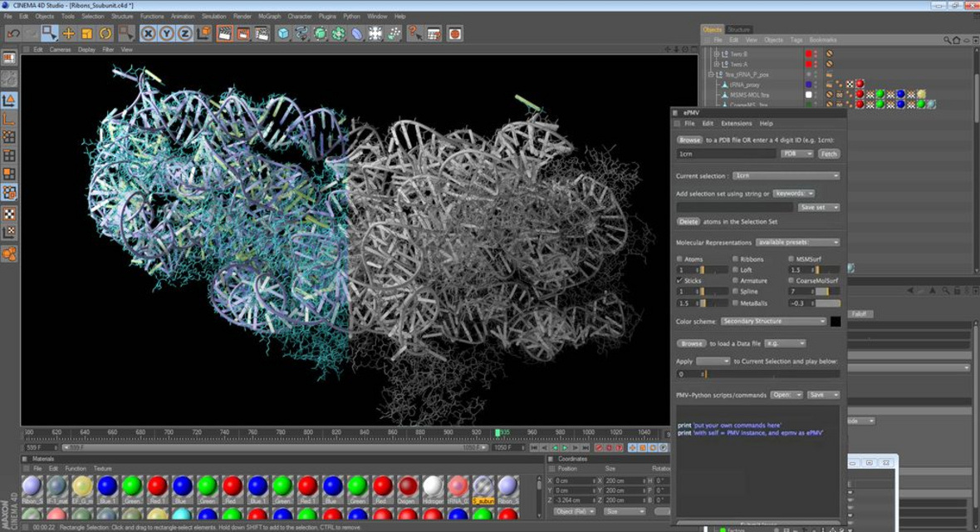
Task: Select the Rotate tool icon
Action: click(105, 34)
